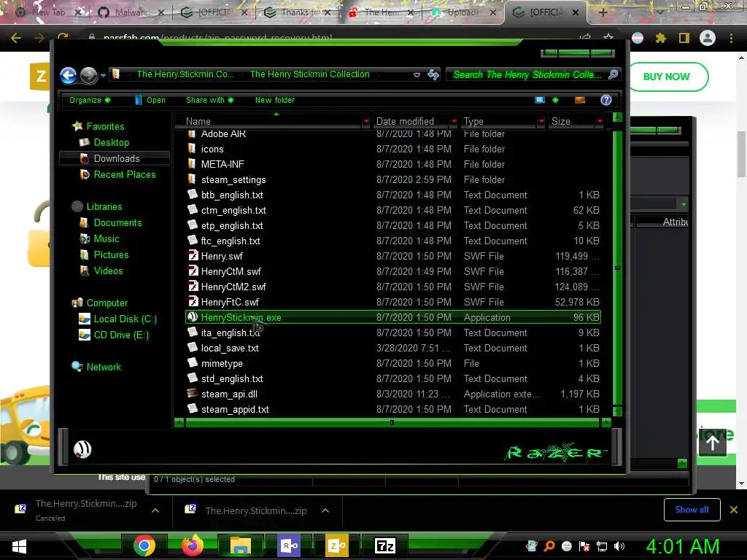This screenshot has width=747, height=560.
Task: Click the volume speaker tray icon
Action: (619, 546)
